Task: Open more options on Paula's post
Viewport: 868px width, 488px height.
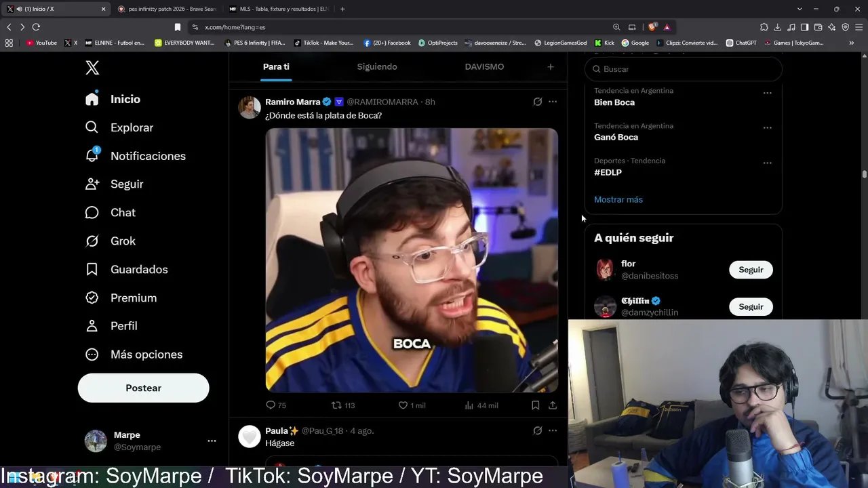Action: tap(553, 430)
